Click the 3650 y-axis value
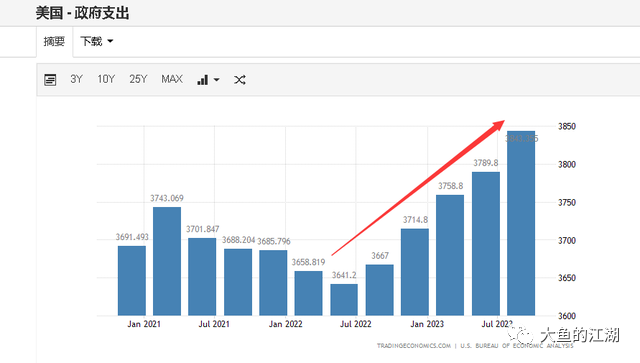Image resolution: width=640 pixels, height=363 pixels. point(567,278)
